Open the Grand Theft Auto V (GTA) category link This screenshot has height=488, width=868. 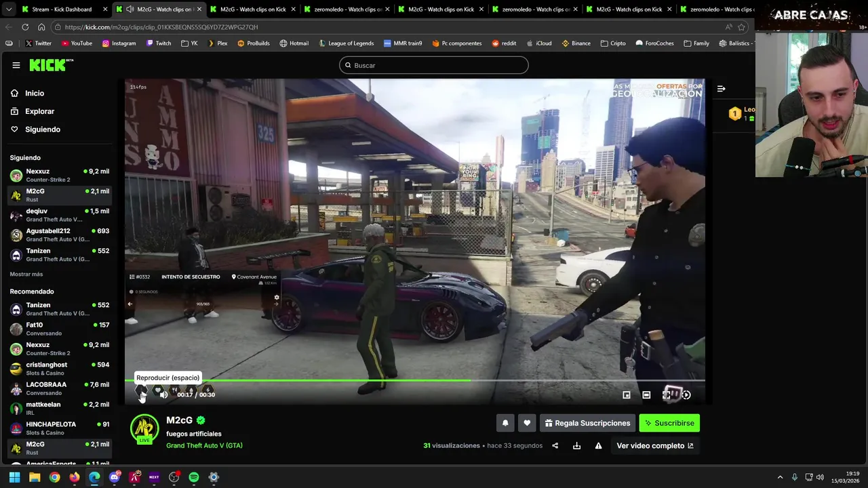click(204, 445)
